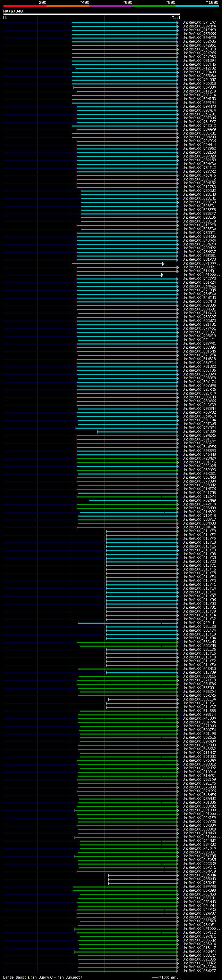The height and width of the screenshot is (980, 222).
Task: Select label UniRef100_B9HI53
Action: [x=199, y=99]
